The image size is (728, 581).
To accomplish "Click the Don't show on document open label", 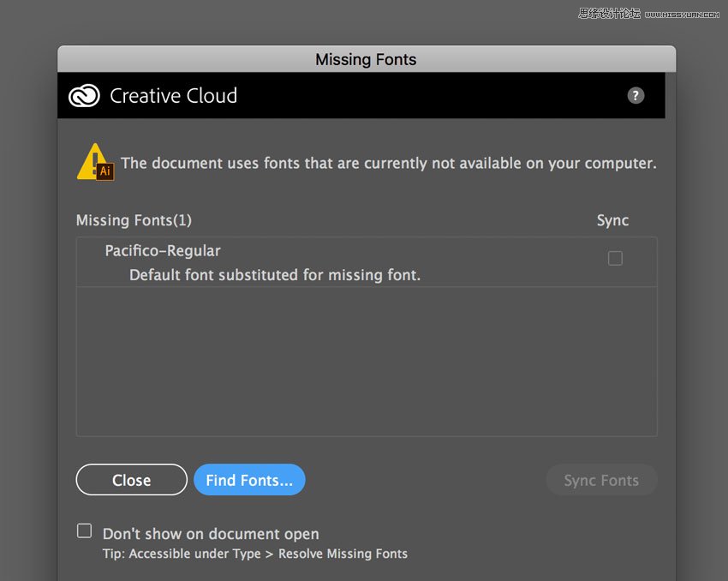I will click(211, 534).
